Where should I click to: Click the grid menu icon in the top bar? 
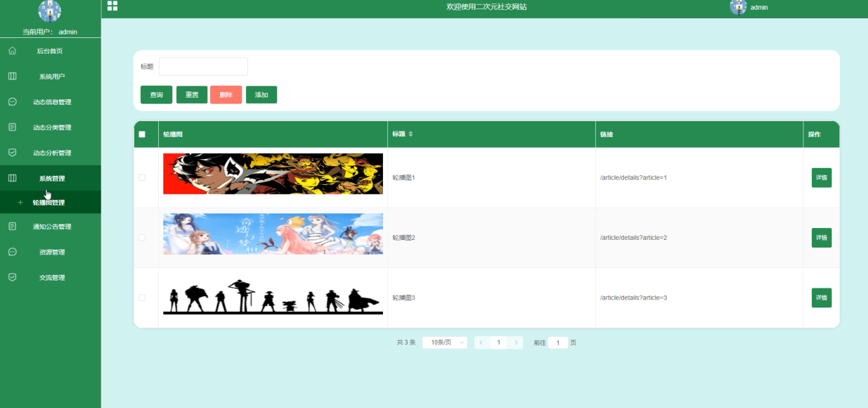coord(112,6)
